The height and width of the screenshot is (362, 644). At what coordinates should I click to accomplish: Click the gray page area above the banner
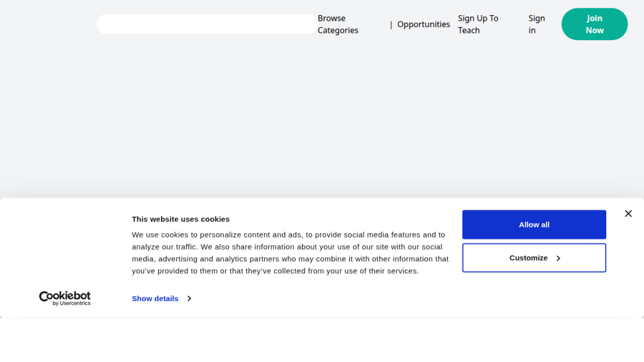(x=314, y=119)
